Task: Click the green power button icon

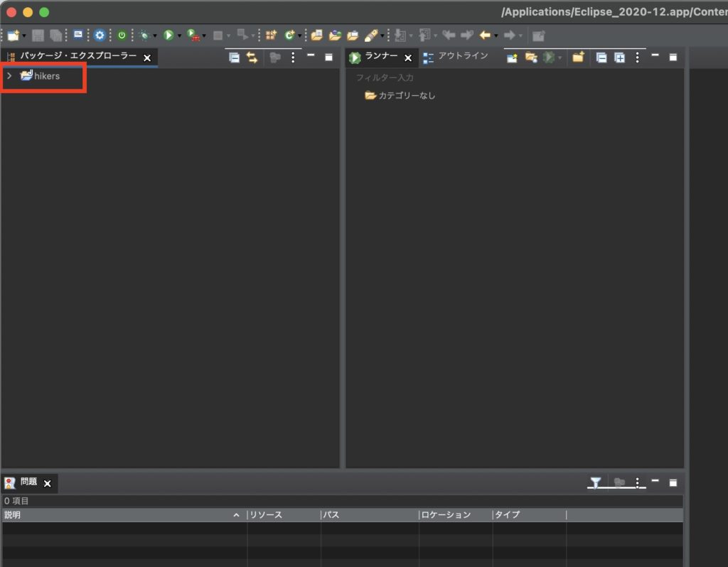Action: tap(122, 36)
